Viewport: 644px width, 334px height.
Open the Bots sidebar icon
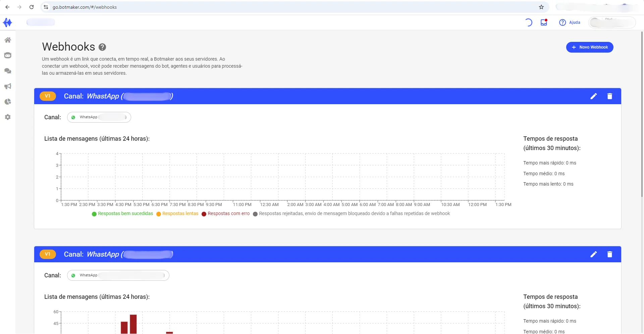(8, 55)
